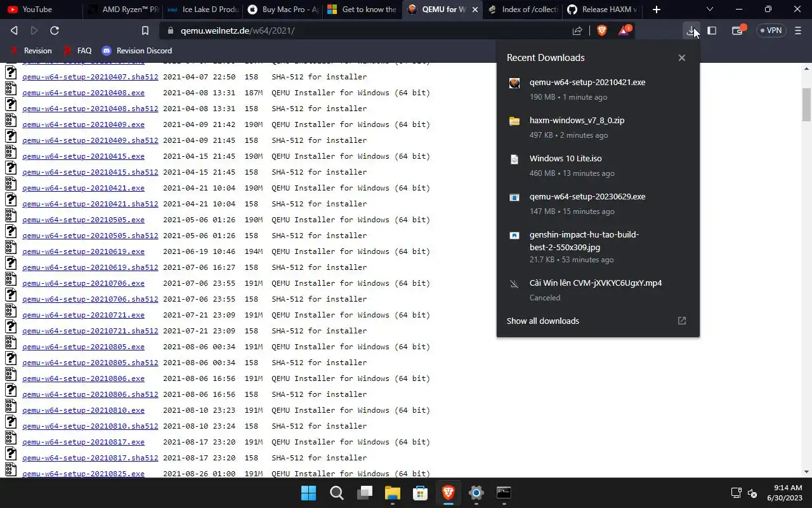The image size is (812, 508).
Task: Open qemu-w64-setup-20210421.exe link in listing
Action: pos(83,188)
